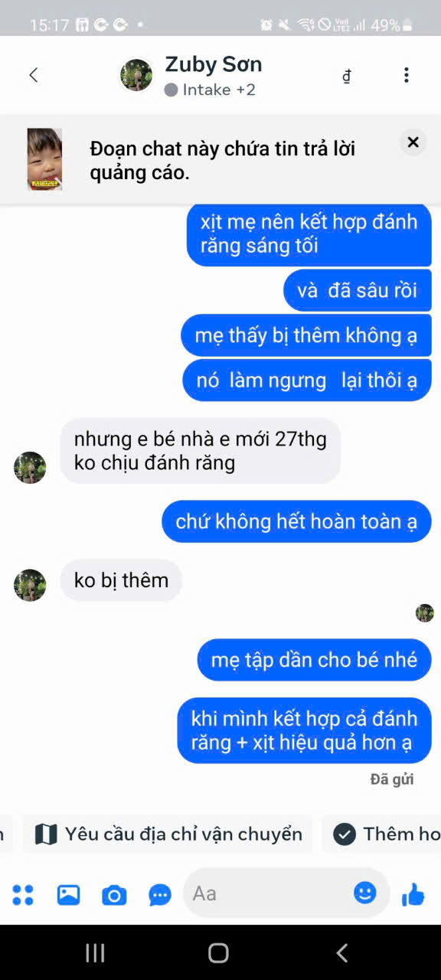This screenshot has height=980, width=441.
Task: Open the camera icon in the composer
Action: 114,894
